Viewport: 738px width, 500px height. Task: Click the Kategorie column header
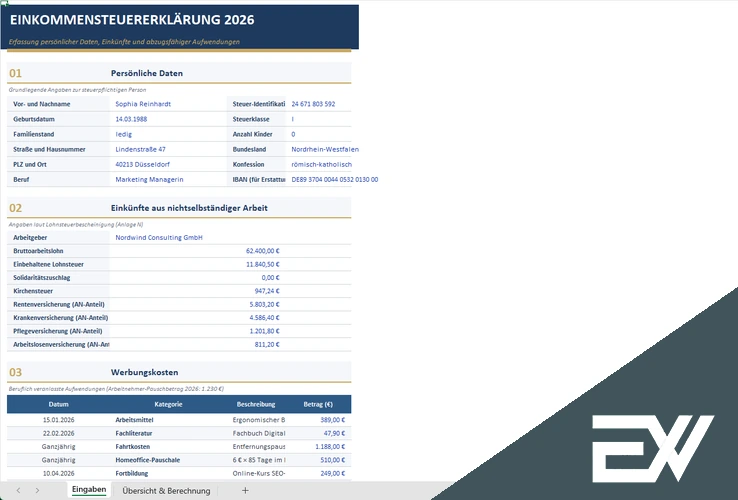tap(168, 404)
